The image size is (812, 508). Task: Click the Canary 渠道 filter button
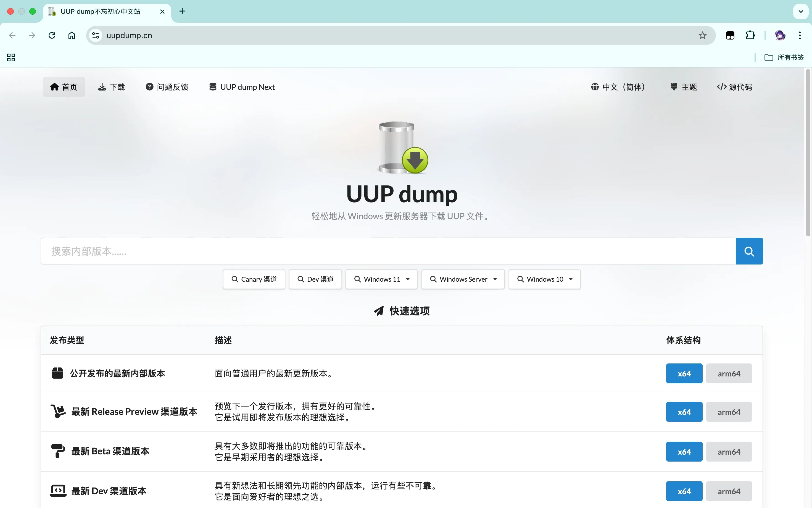click(254, 279)
